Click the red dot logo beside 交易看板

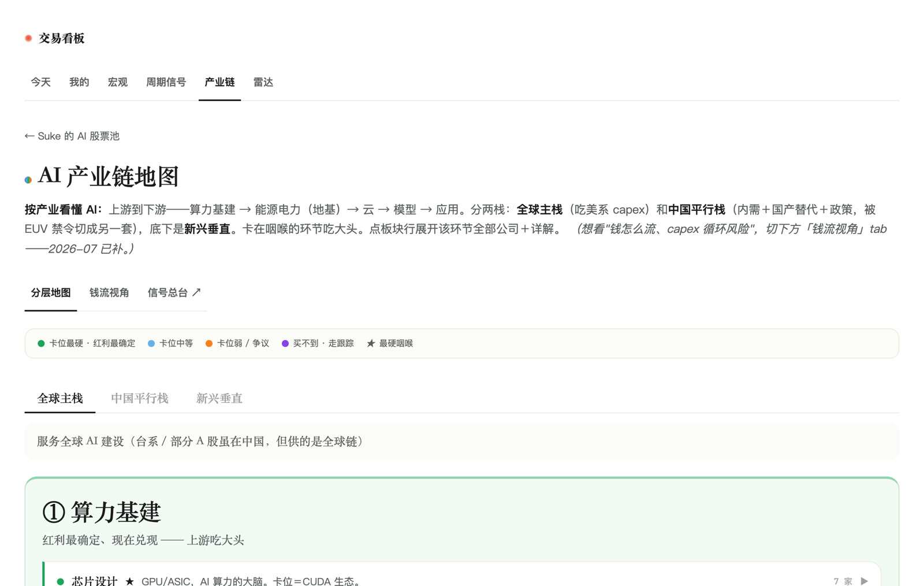pos(28,38)
